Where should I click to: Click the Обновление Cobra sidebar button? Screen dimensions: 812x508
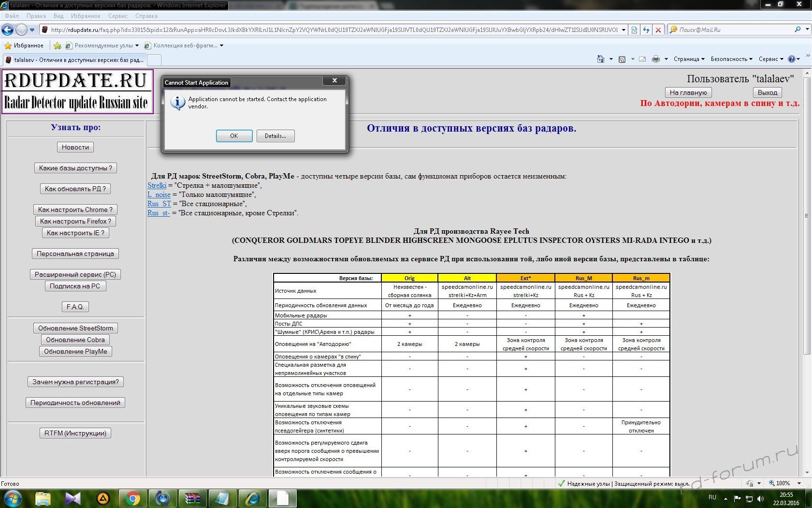tap(75, 340)
